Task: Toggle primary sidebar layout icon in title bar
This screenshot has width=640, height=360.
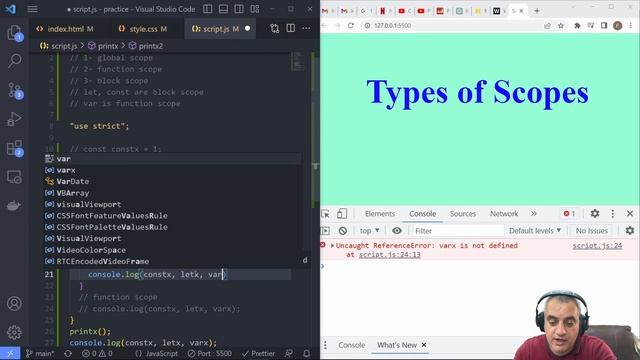Action: point(208,9)
